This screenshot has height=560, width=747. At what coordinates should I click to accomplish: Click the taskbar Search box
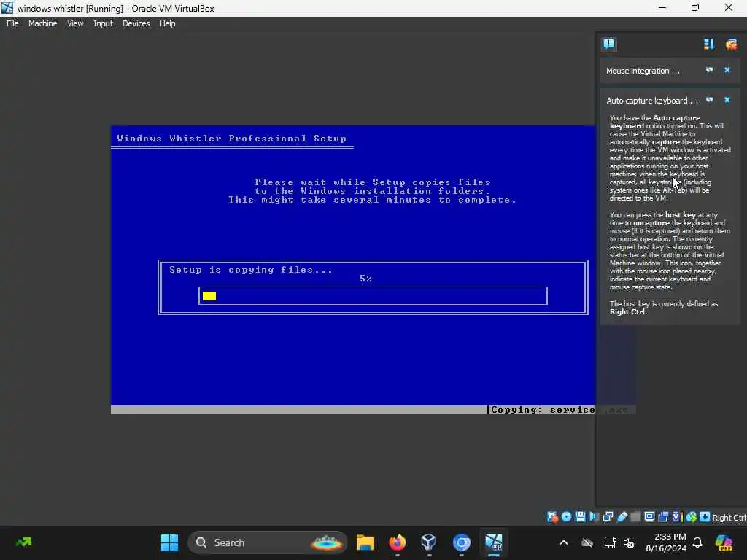tap(268, 542)
